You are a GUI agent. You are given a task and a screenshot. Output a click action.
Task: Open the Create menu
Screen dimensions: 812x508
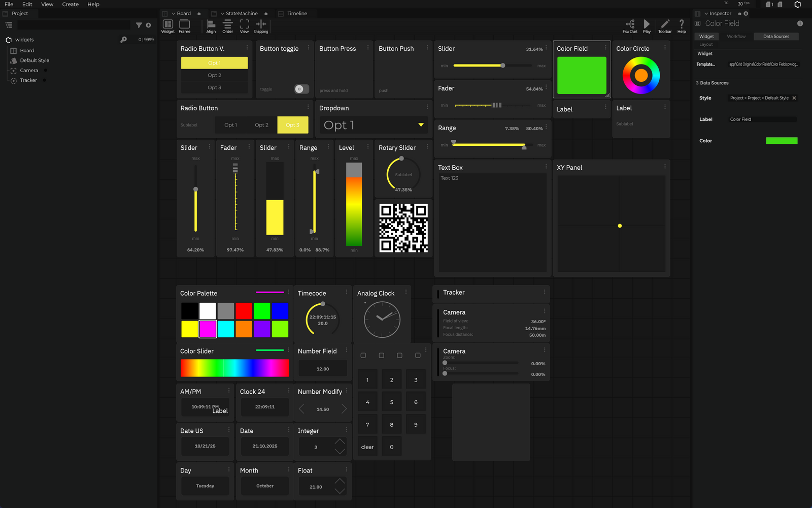coord(70,4)
